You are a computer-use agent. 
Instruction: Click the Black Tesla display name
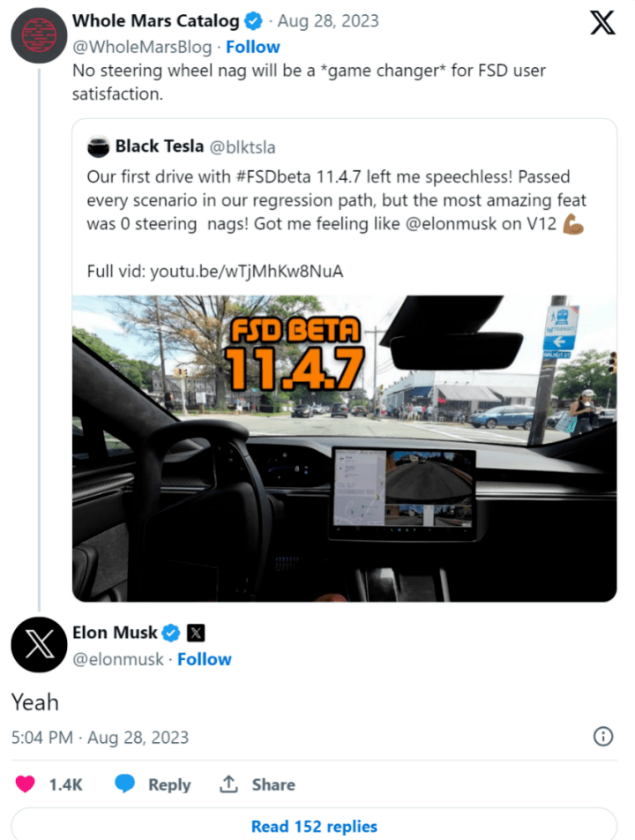point(160,146)
